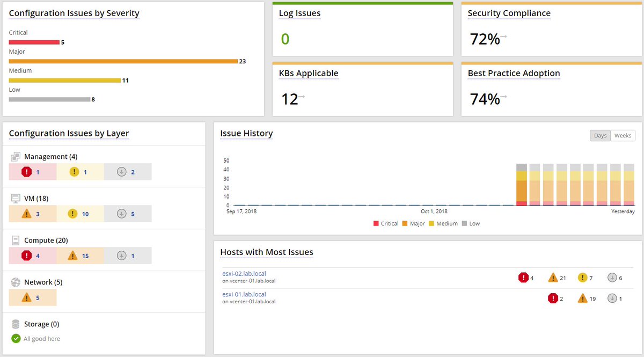Select the Network (5) layer heading
Image resolution: width=644 pixels, height=357 pixels.
[43, 282]
